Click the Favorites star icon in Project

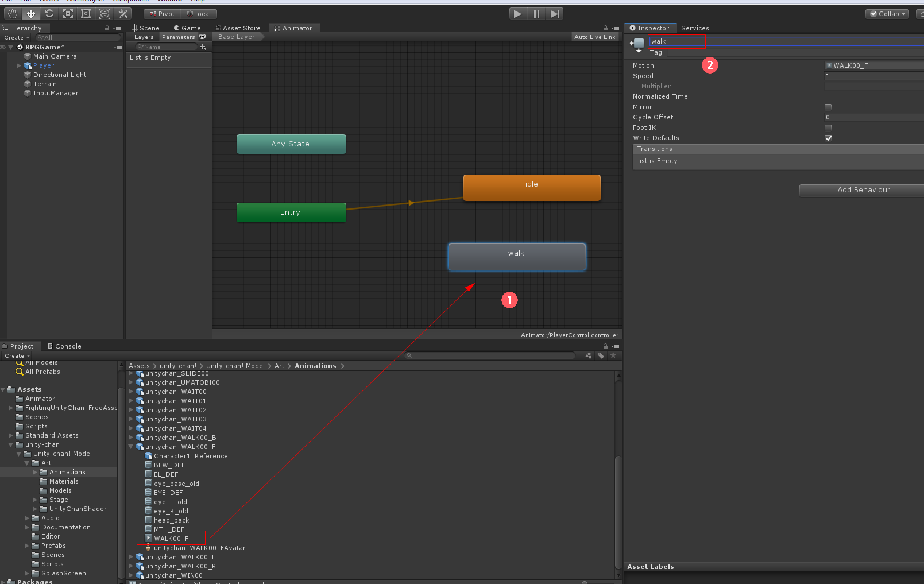(613, 355)
